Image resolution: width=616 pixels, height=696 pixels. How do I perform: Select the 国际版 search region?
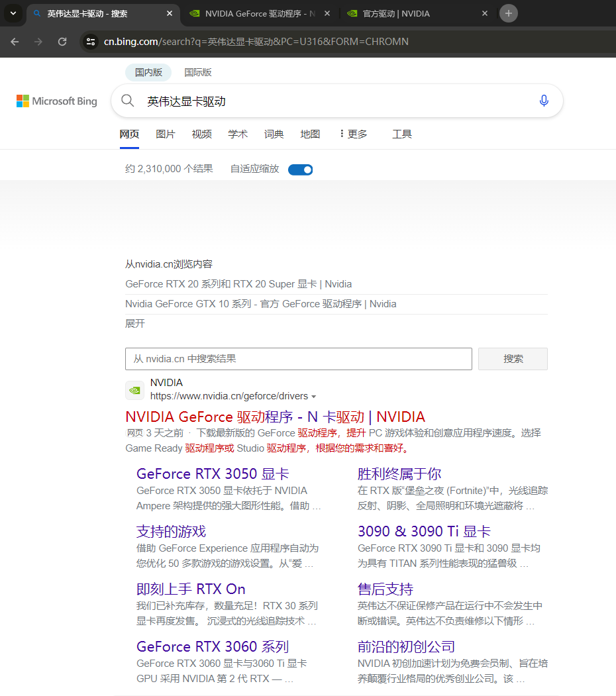[x=198, y=72]
